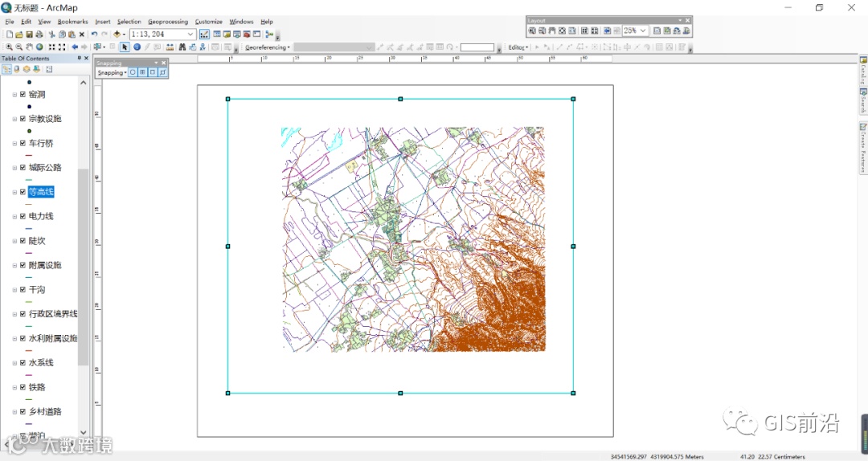Toggle visibility of 电力线 layer
Viewport: 868px width, 461px height.
pyautogui.click(x=23, y=216)
